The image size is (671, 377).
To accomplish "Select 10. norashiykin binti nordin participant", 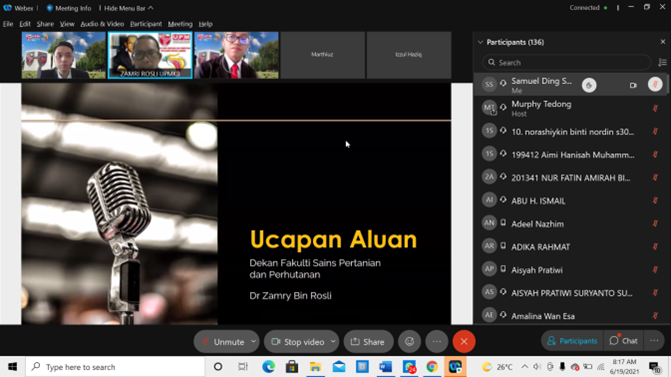I will pos(570,131).
